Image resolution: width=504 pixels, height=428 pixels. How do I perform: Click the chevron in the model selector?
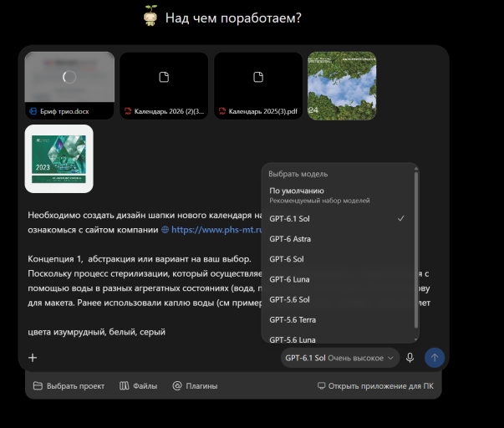click(390, 358)
